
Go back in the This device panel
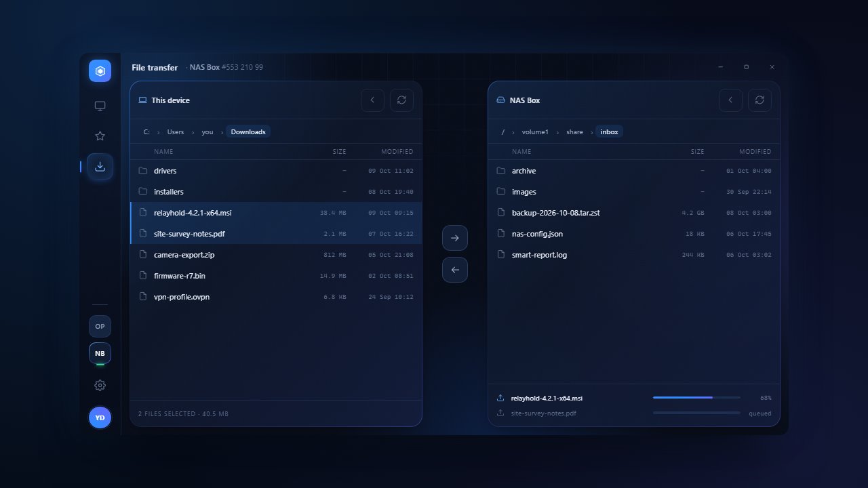372,100
